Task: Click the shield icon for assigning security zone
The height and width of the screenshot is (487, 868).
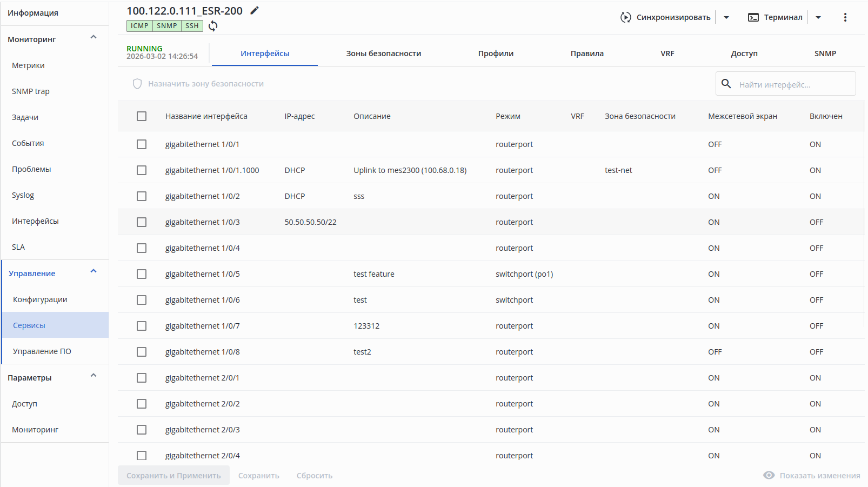Action: 137,84
